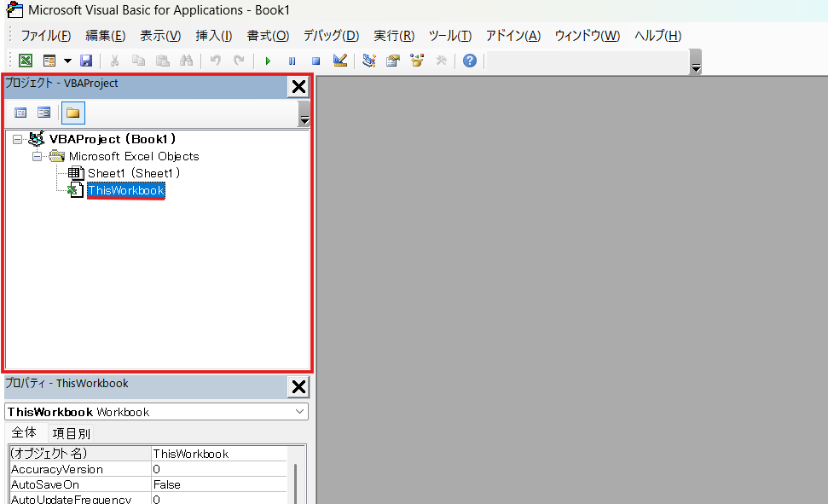Screen dimensions: 828x504
Task: Switch to the 全体 properties tab
Action: coord(24,432)
